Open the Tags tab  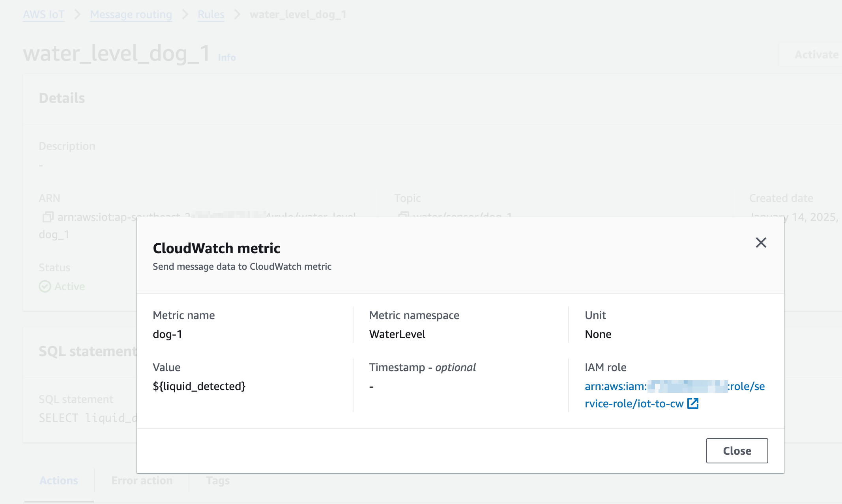218,480
